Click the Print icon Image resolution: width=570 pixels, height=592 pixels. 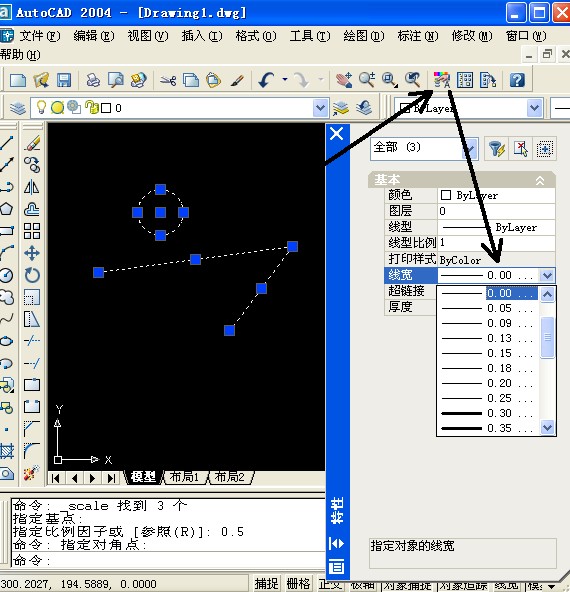(x=93, y=80)
